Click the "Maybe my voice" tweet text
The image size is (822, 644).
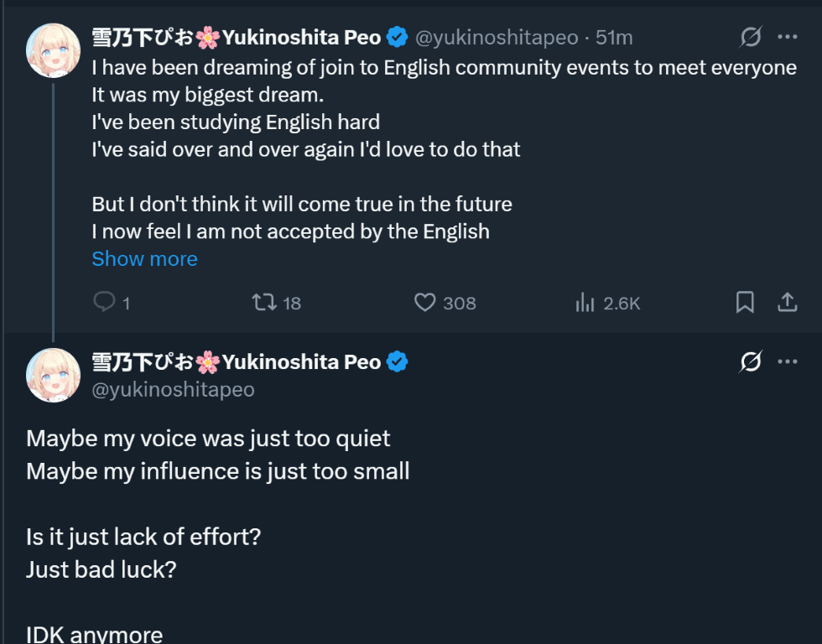click(x=208, y=439)
